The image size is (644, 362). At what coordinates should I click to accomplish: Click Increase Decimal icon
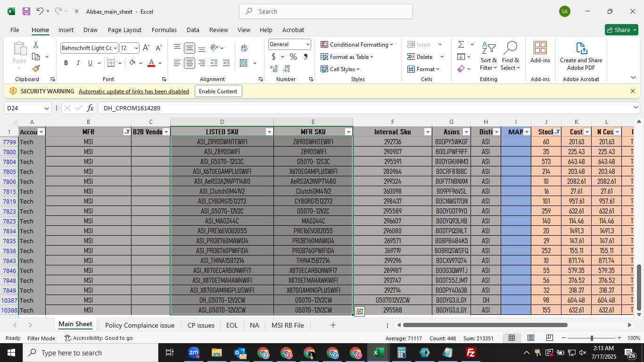274,69
